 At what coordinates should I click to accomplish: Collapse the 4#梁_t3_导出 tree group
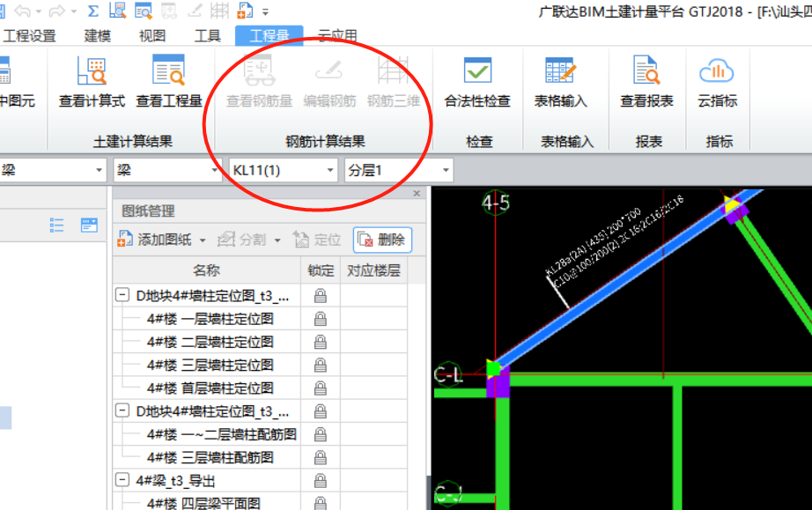point(122,480)
